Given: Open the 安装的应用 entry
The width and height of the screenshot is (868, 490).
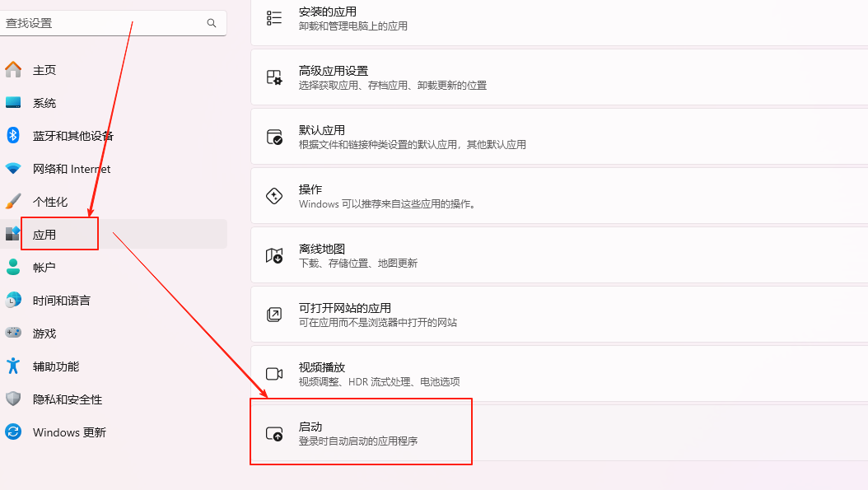Looking at the screenshot, I should click(560, 20).
